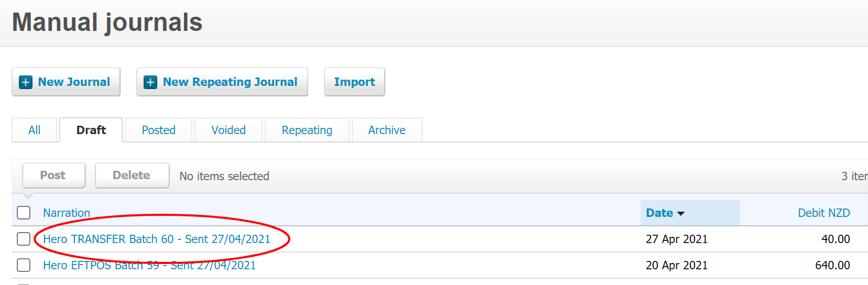
Task: Click the plus icon on New Journal
Action: 25,82
